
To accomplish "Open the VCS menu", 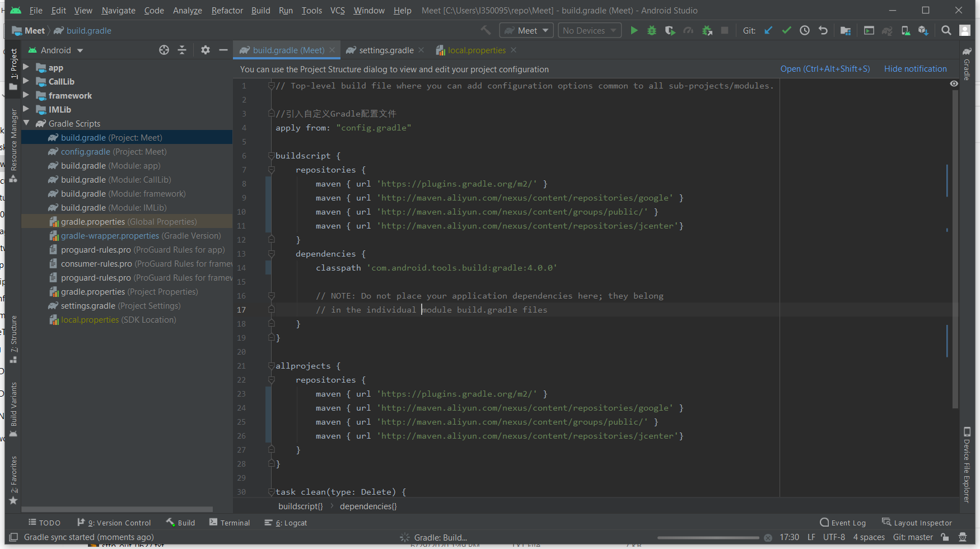I will click(337, 10).
